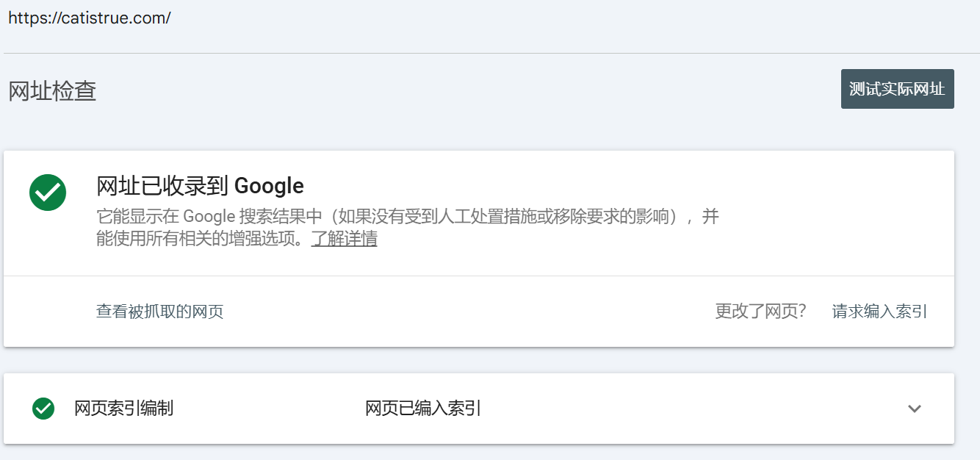Image resolution: width=980 pixels, height=460 pixels.
Task: Click the https://catistrue.com/ URL text
Action: [89, 18]
